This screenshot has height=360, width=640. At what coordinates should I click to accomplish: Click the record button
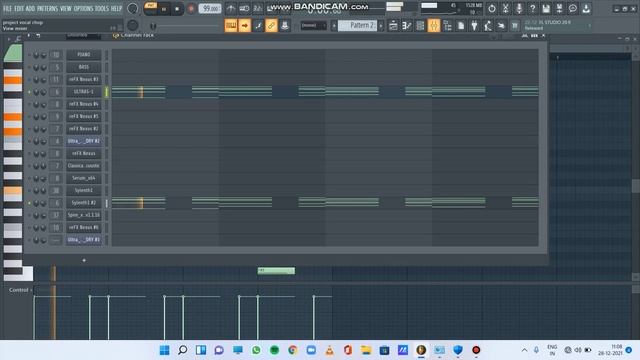tap(191, 9)
